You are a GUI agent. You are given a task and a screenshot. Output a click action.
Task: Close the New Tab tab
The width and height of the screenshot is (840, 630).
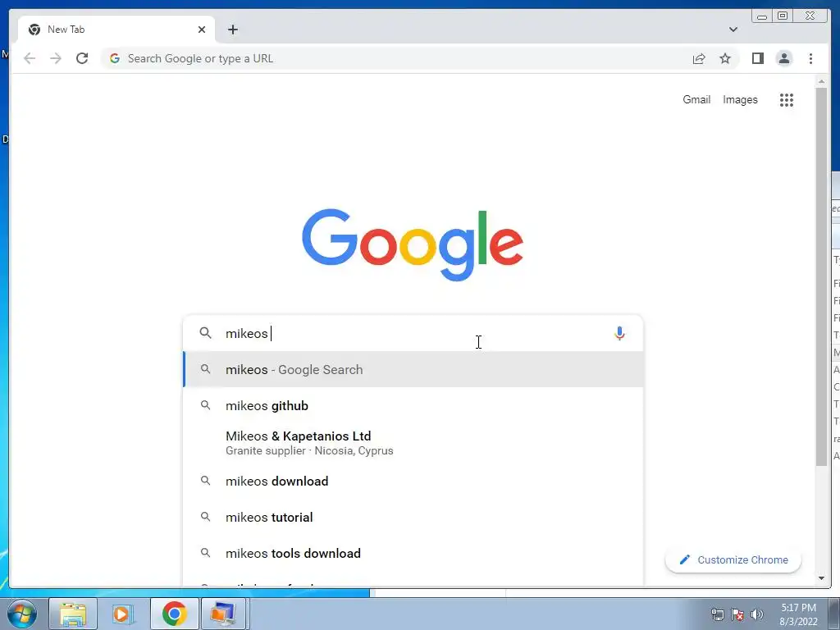pos(202,30)
